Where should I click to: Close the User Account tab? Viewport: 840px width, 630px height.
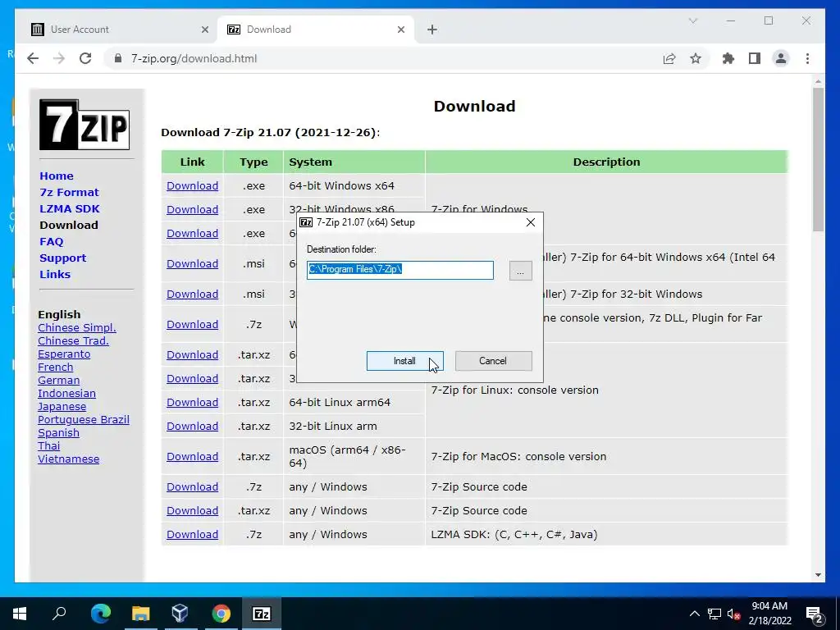pos(204,30)
